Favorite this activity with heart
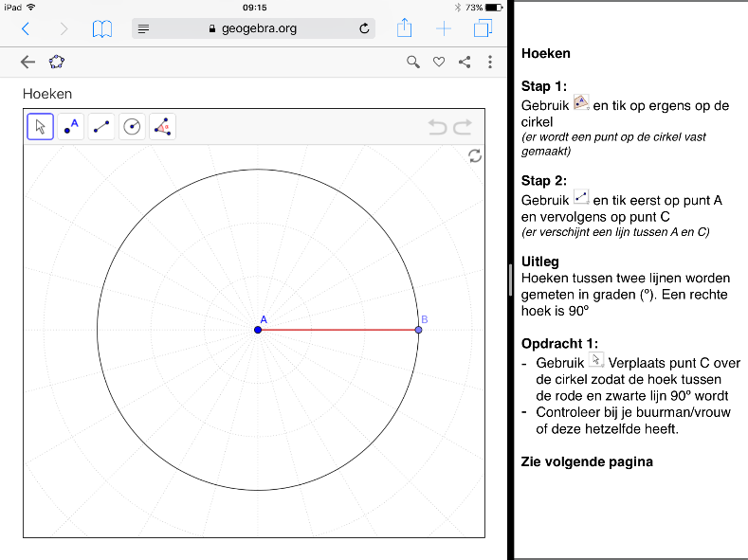Screen dimensions: 748x560 pos(439,62)
